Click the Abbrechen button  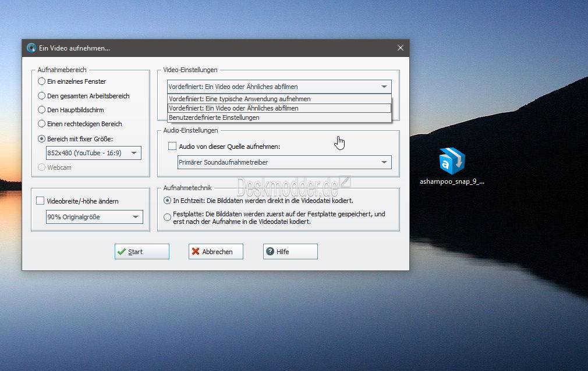point(215,251)
